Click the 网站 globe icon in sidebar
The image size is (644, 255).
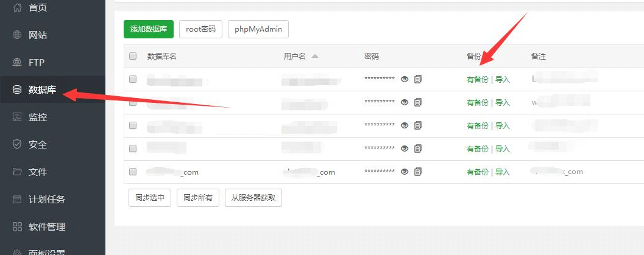coord(17,35)
